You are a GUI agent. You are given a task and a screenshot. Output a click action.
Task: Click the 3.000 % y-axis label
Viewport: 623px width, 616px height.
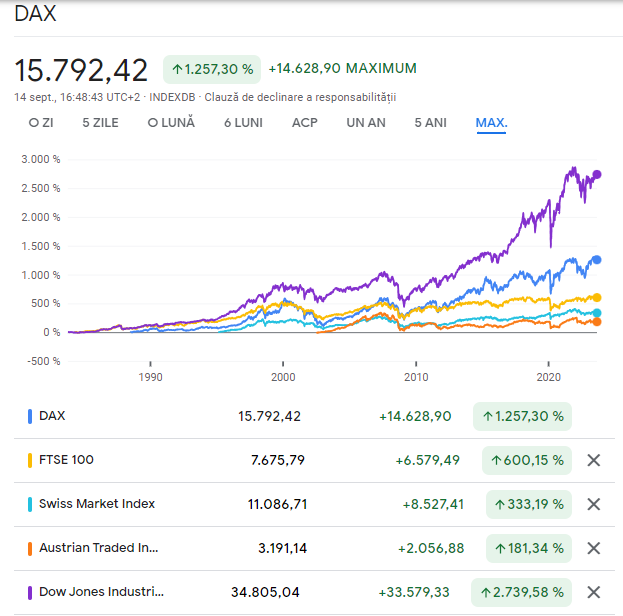[x=41, y=159]
